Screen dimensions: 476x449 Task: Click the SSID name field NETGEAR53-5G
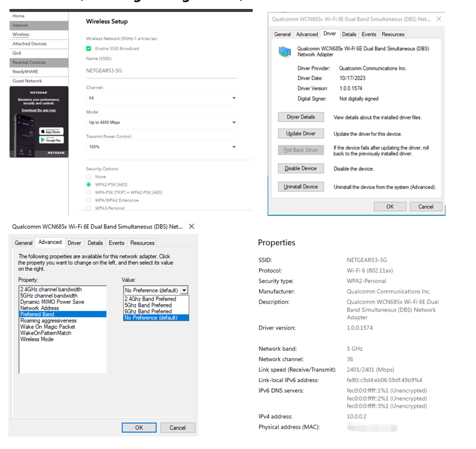pos(161,71)
